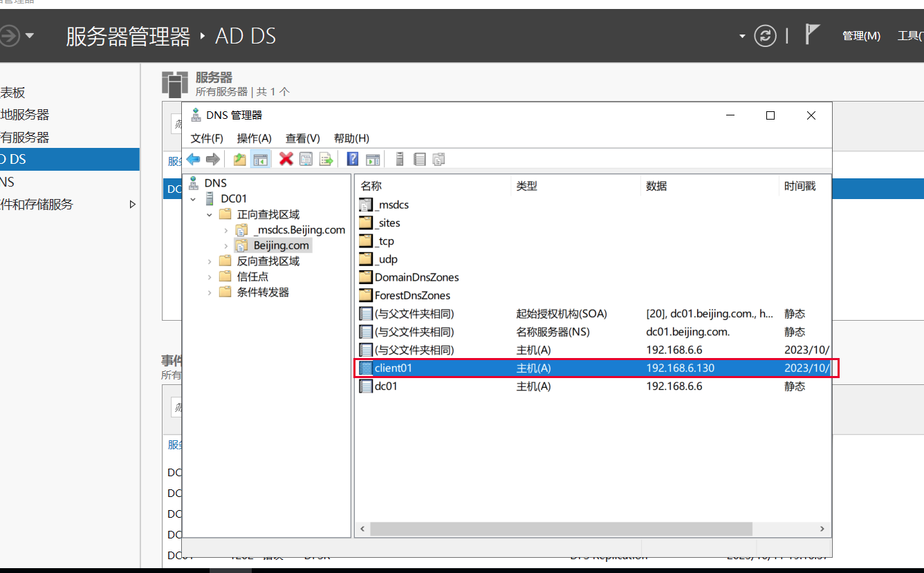Click the red X Delete toolbar icon
The height and width of the screenshot is (573, 924).
(286, 160)
